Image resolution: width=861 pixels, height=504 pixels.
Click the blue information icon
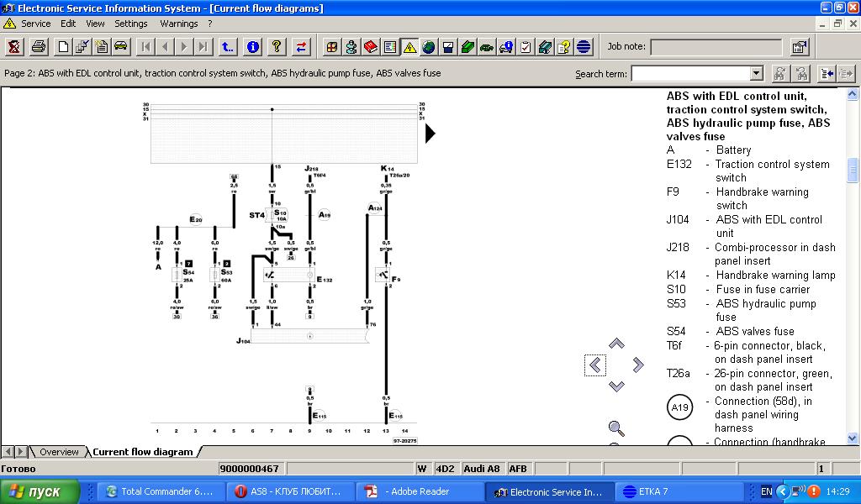pyautogui.click(x=253, y=47)
